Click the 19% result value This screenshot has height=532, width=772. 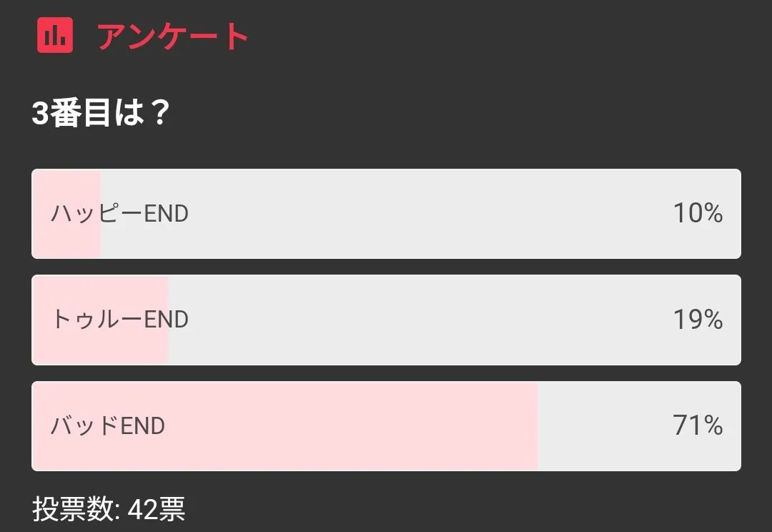[698, 319]
